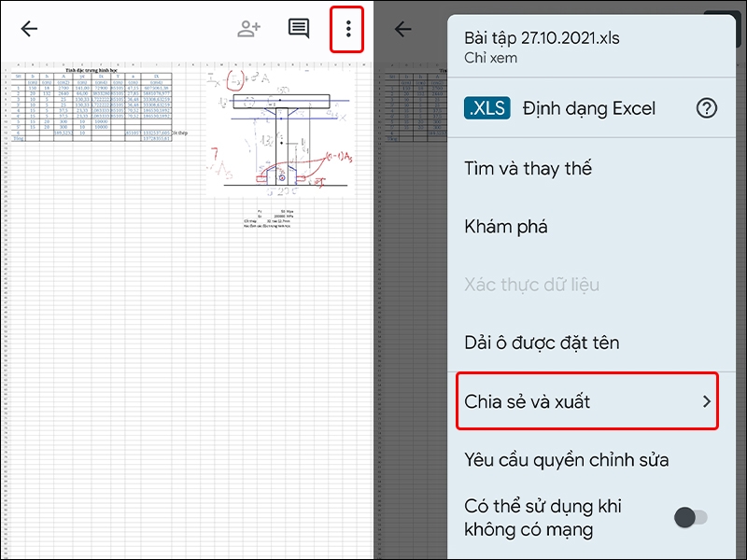Open help icon next to Định dạng Excel
This screenshot has height=560, width=747.
tap(706, 108)
